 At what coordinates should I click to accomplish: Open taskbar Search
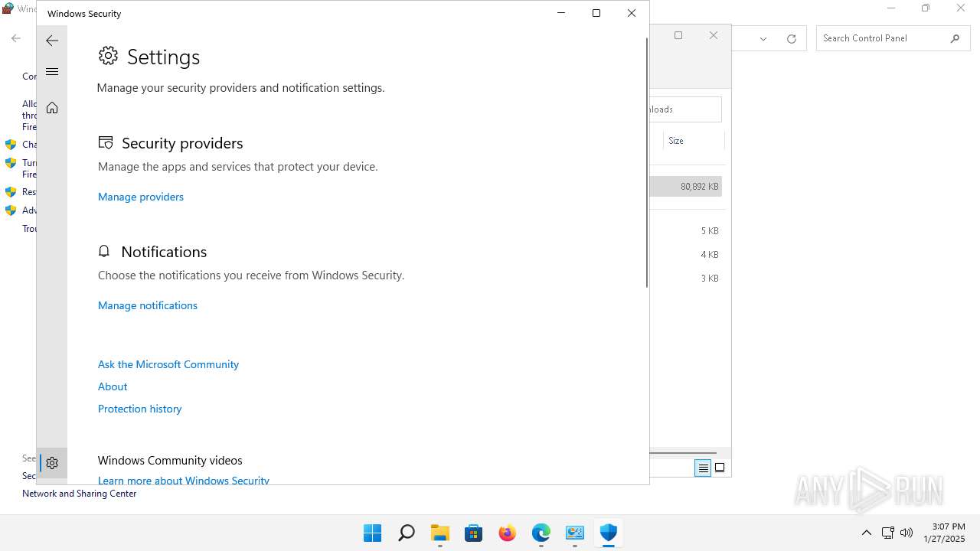[x=407, y=533]
